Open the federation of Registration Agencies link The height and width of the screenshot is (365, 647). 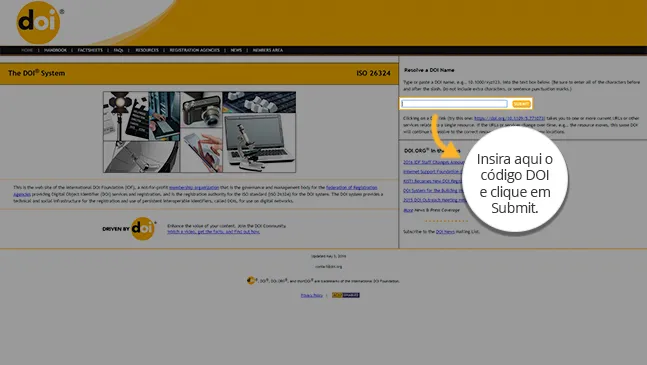coord(352,187)
